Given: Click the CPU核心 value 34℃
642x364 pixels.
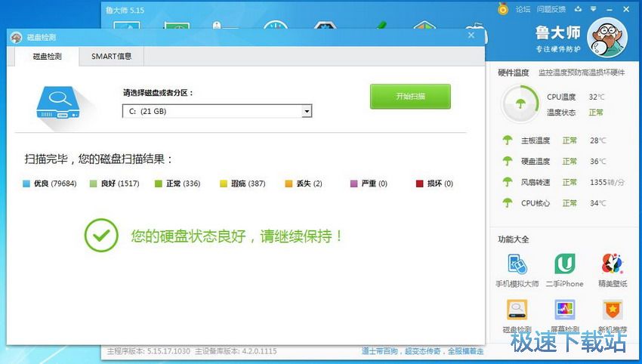Looking at the screenshot, I should 597,203.
